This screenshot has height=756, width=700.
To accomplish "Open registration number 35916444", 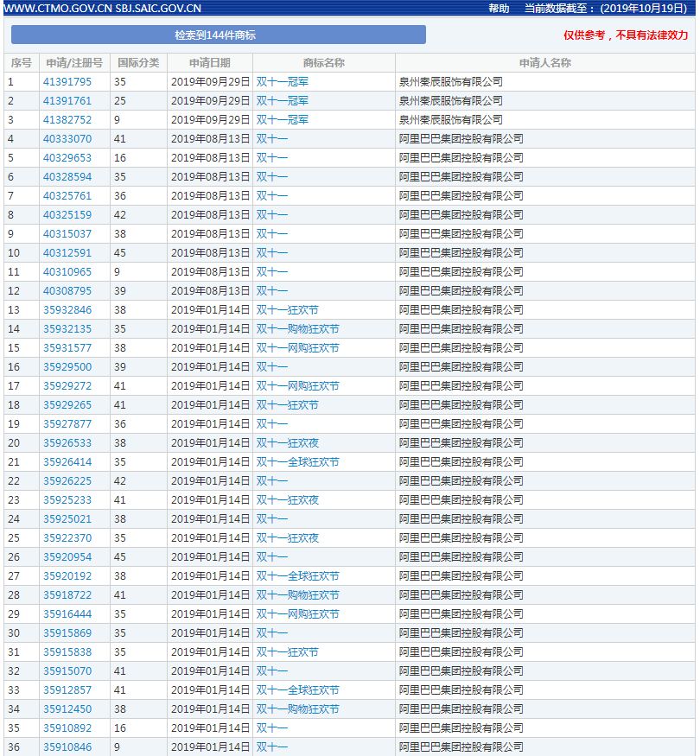I will (x=67, y=613).
